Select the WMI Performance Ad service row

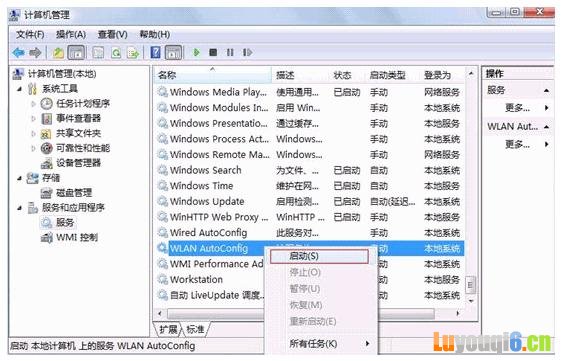pos(210,264)
